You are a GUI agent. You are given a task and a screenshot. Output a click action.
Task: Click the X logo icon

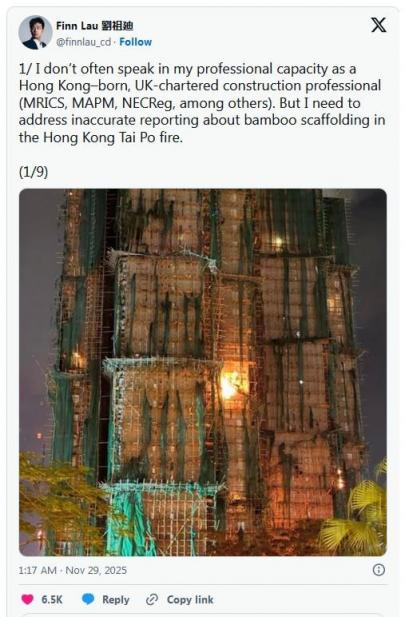coord(378,25)
